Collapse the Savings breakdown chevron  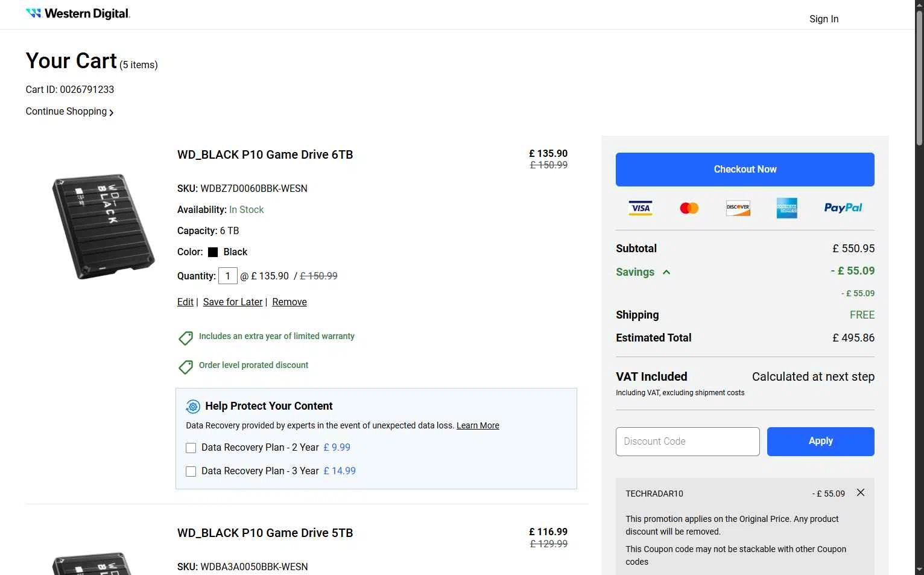click(666, 272)
